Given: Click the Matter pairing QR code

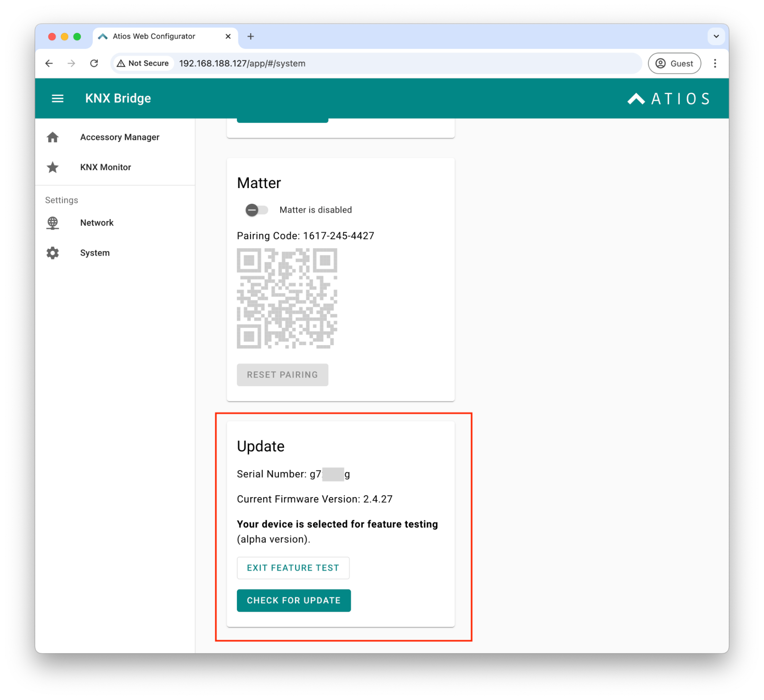Looking at the screenshot, I should tap(287, 298).
